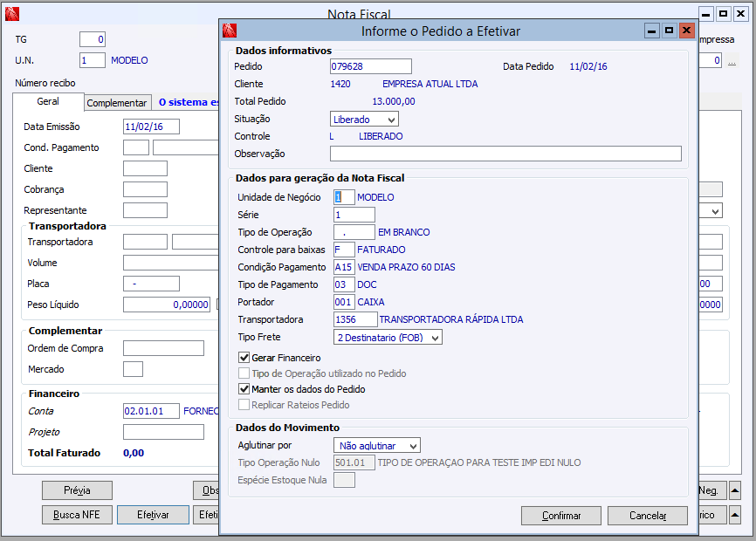The height and width of the screenshot is (541, 756).
Task: Click the Total Faturado value 0,00
Action: (x=134, y=453)
